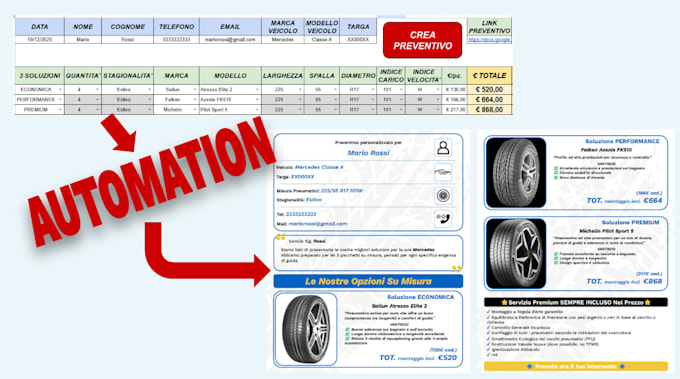This screenshot has height=379, width=680.
Task: Click the Falken Azenis FK510 tire image
Action: tap(516, 173)
